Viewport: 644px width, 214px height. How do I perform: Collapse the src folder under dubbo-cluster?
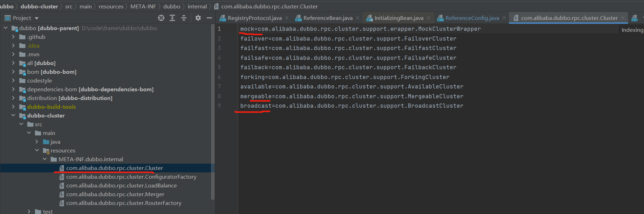pos(21,124)
